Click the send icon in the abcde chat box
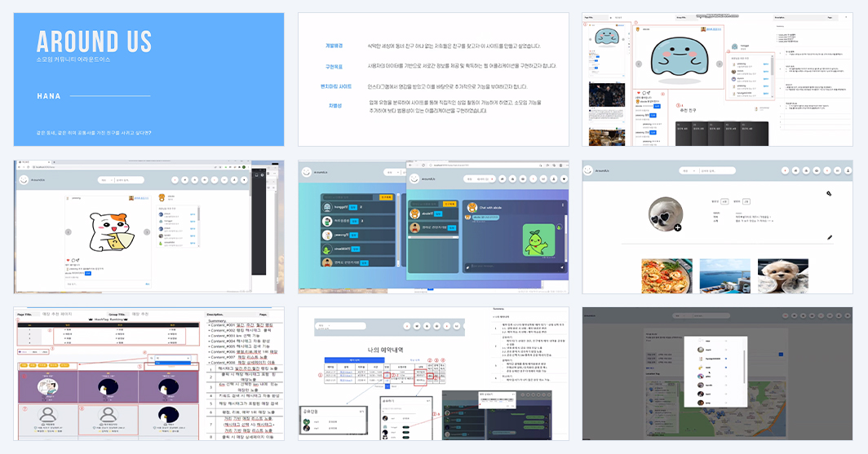 [562, 267]
